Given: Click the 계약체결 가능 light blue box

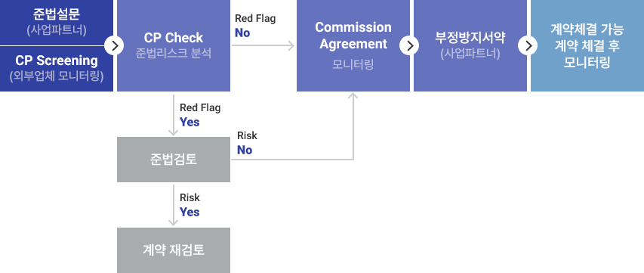Looking at the screenshot, I should coord(587,45).
